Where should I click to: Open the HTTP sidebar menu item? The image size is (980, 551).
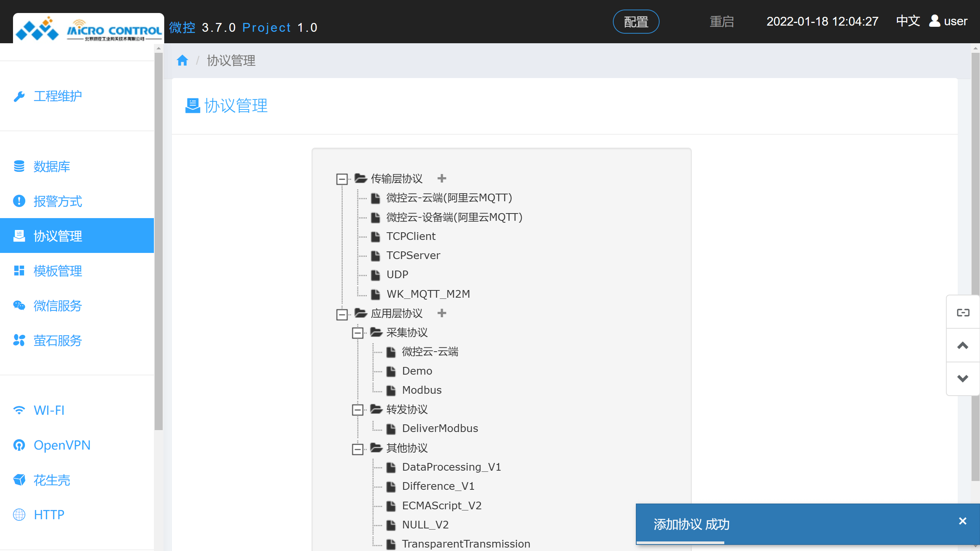(49, 515)
